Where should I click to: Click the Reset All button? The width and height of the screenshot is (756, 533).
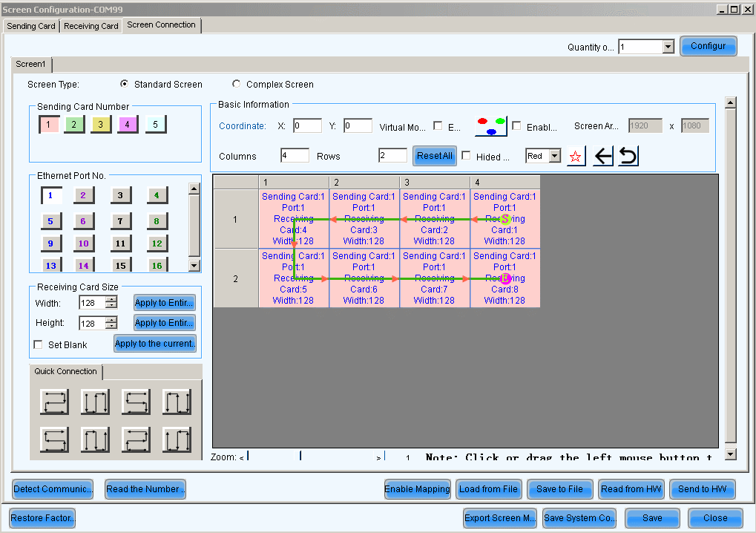point(434,156)
